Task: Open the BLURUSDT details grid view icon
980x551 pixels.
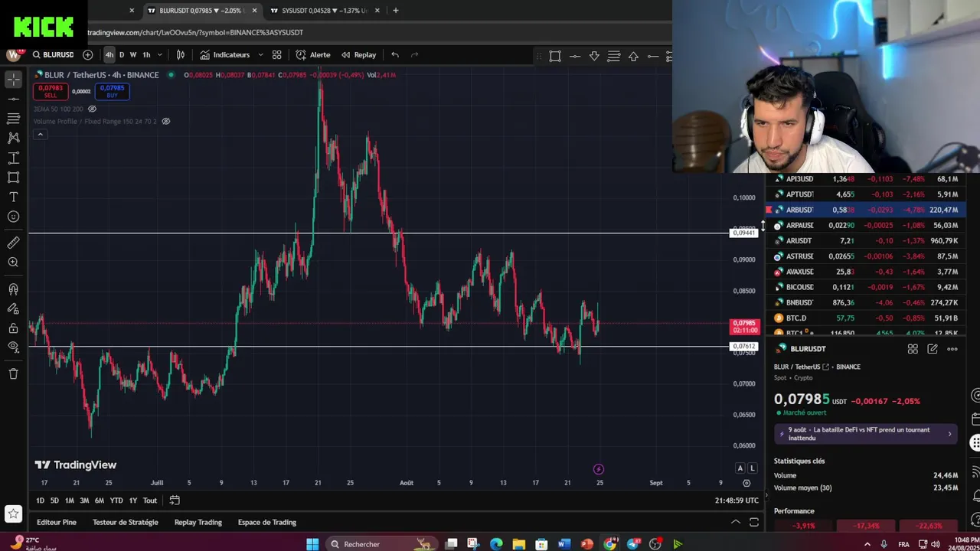Action: point(913,349)
